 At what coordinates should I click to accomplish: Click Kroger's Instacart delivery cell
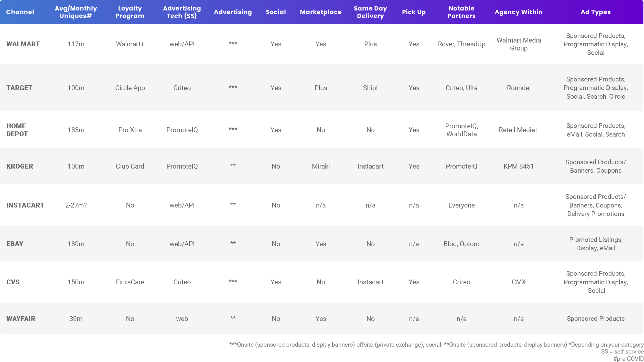pos(370,166)
